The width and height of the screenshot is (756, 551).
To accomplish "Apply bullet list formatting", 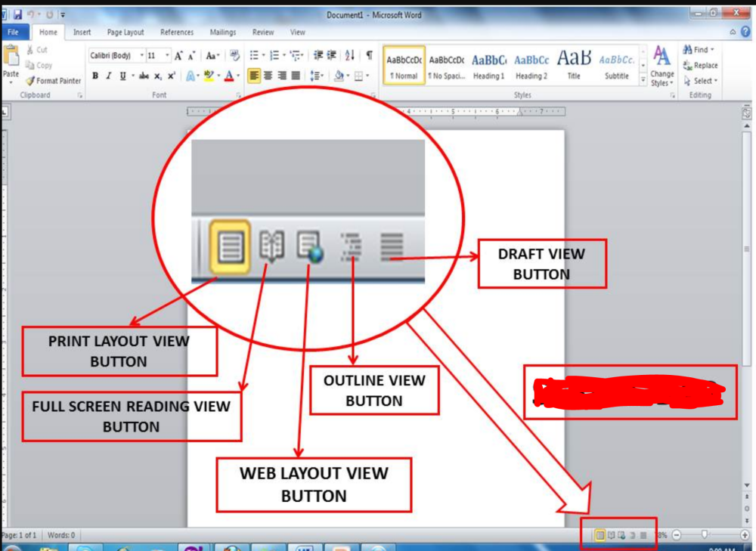I will pos(254,55).
